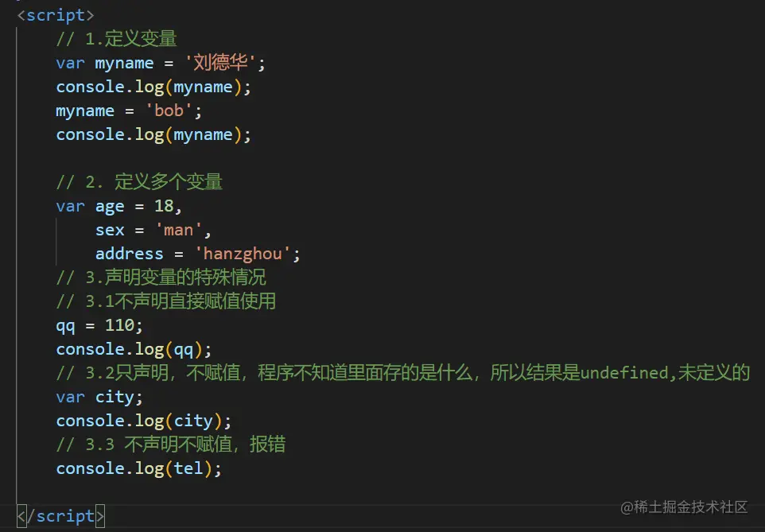The width and height of the screenshot is (765, 532).
Task: Click the console.log(tel); line
Action: point(138,468)
